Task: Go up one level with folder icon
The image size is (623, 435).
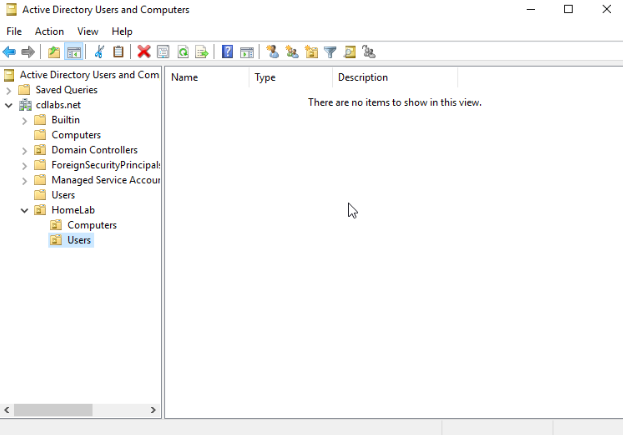Action: click(54, 52)
